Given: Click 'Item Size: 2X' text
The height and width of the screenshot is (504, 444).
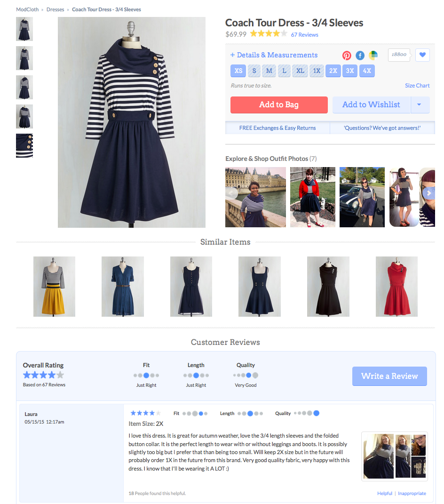Looking at the screenshot, I should pyautogui.click(x=146, y=424).
